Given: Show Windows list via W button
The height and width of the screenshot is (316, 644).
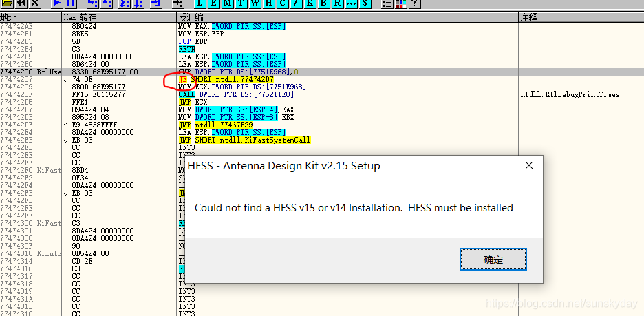Looking at the screenshot, I should pos(255,3).
